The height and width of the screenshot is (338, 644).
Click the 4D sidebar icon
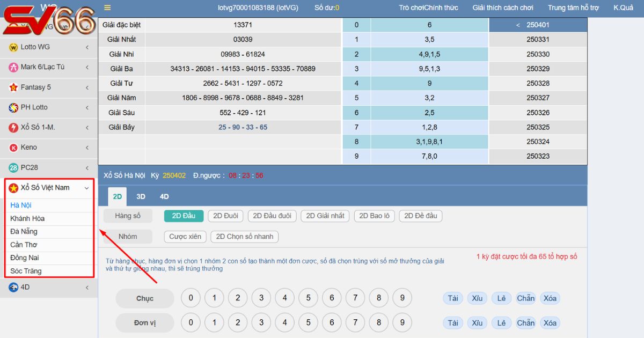click(13, 288)
